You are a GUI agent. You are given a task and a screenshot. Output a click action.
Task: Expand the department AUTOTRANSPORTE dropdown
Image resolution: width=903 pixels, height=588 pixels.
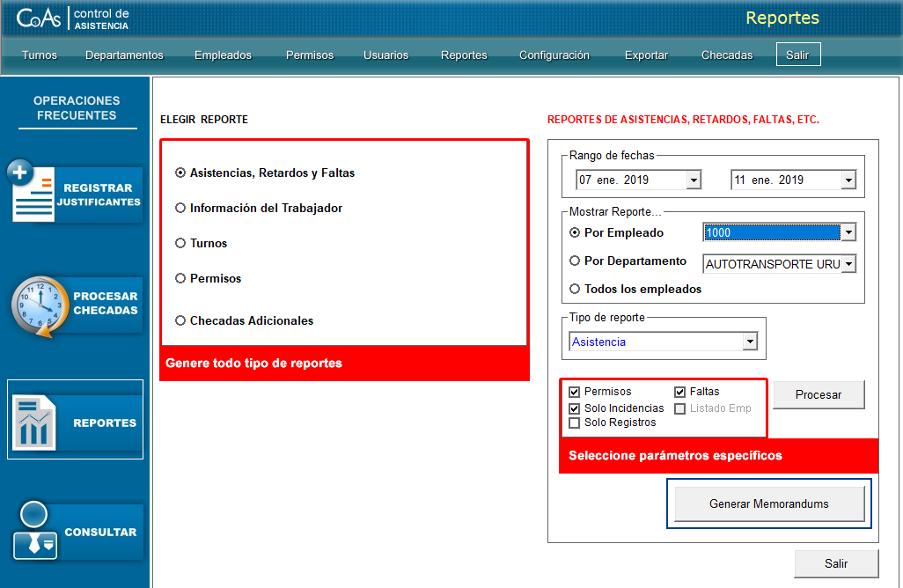click(x=848, y=264)
